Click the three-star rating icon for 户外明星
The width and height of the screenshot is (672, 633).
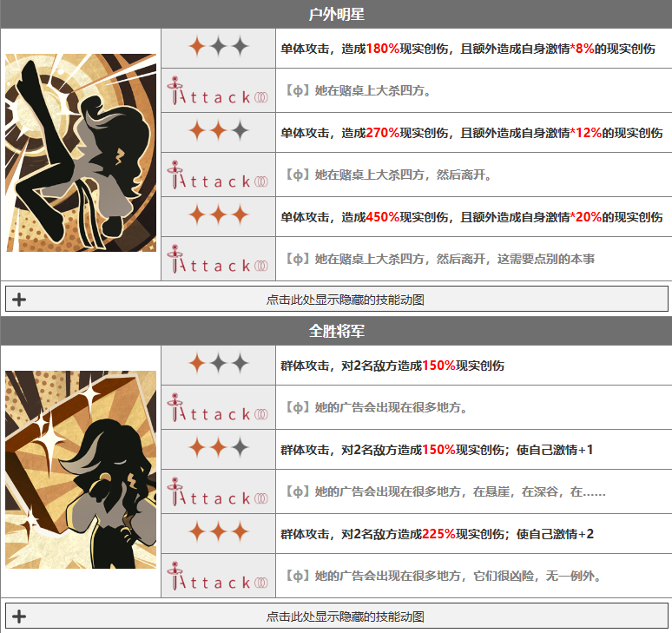coord(219,214)
